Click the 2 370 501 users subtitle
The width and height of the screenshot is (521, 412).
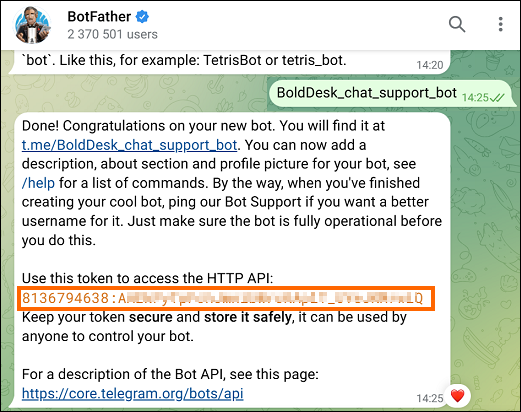tap(112, 34)
